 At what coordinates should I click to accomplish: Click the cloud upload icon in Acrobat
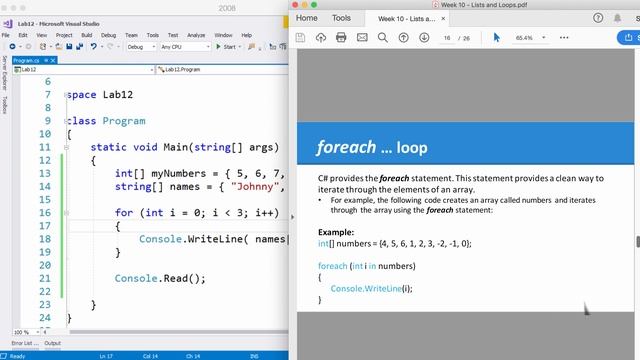point(321,38)
